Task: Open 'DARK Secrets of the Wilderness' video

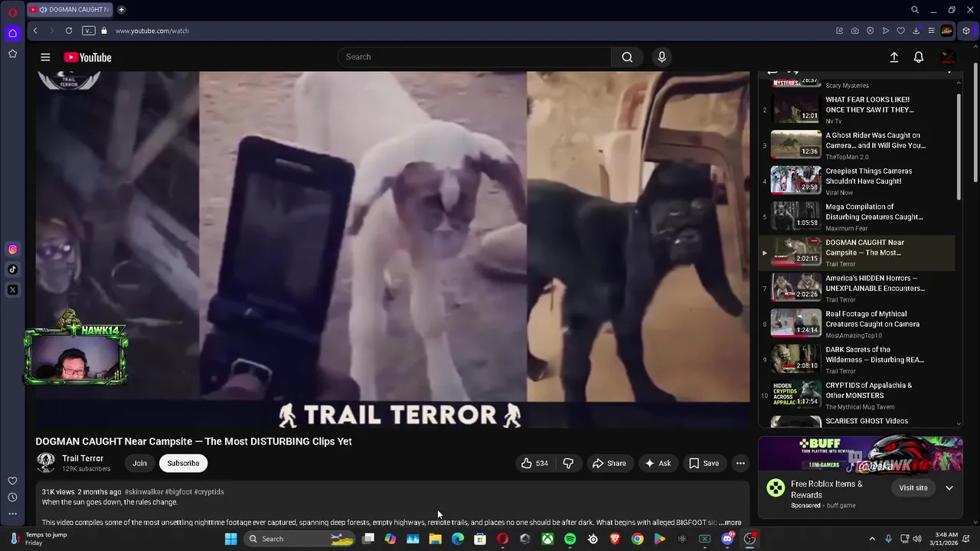Action: pyautogui.click(x=857, y=360)
